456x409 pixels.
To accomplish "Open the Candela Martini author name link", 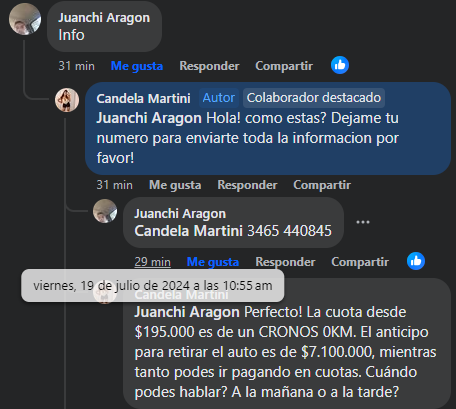I will pyautogui.click(x=143, y=99).
